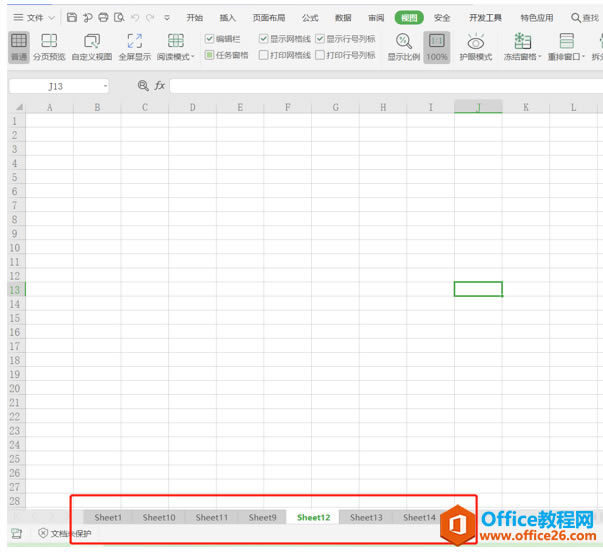Screen dimensions: 603x553
Task: Select the Sheet12 tab
Action: point(313,517)
